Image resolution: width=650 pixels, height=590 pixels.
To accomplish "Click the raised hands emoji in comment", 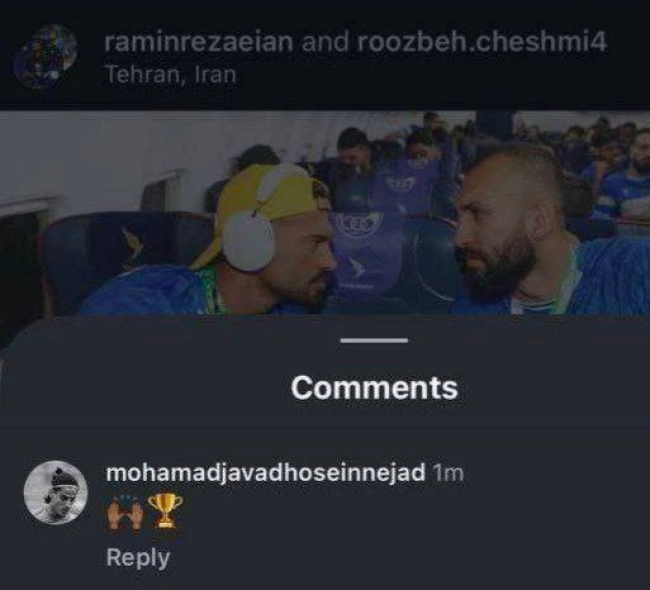I will coord(126,512).
